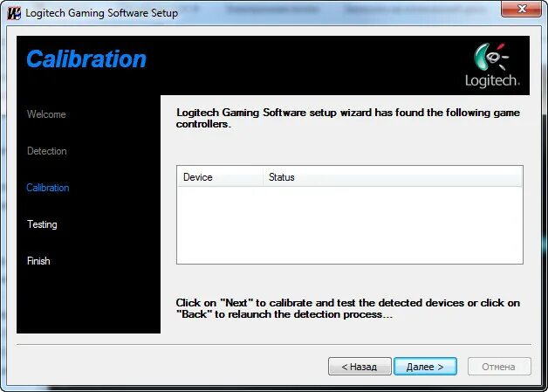Click the 'Click on "Next" to calibrate' instruction text
This screenshot has height=392, width=548.
348,308
